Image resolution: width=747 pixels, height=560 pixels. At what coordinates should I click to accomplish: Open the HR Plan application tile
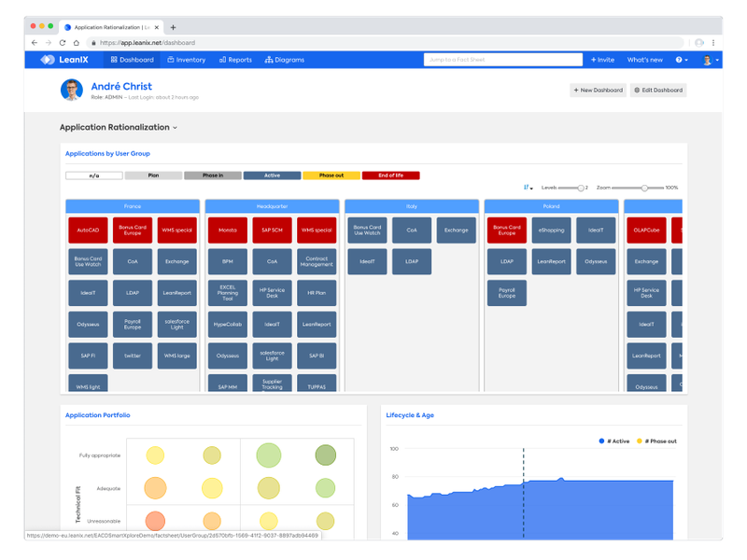[x=317, y=293]
